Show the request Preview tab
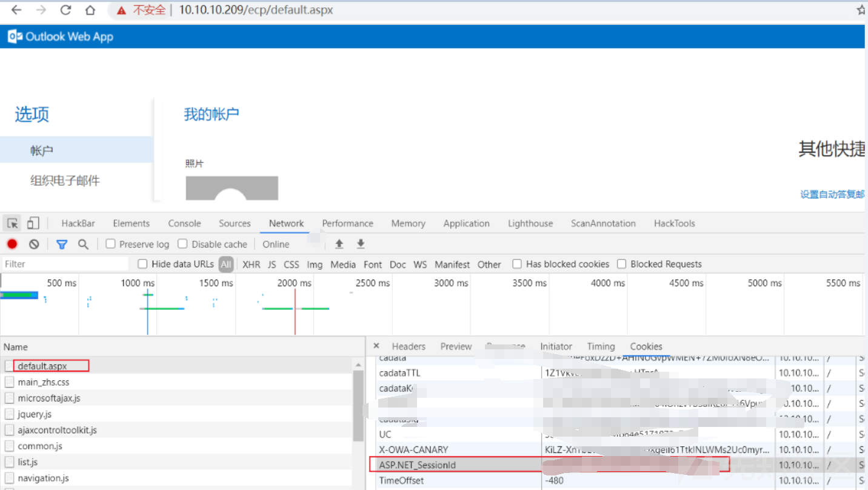 (x=456, y=346)
